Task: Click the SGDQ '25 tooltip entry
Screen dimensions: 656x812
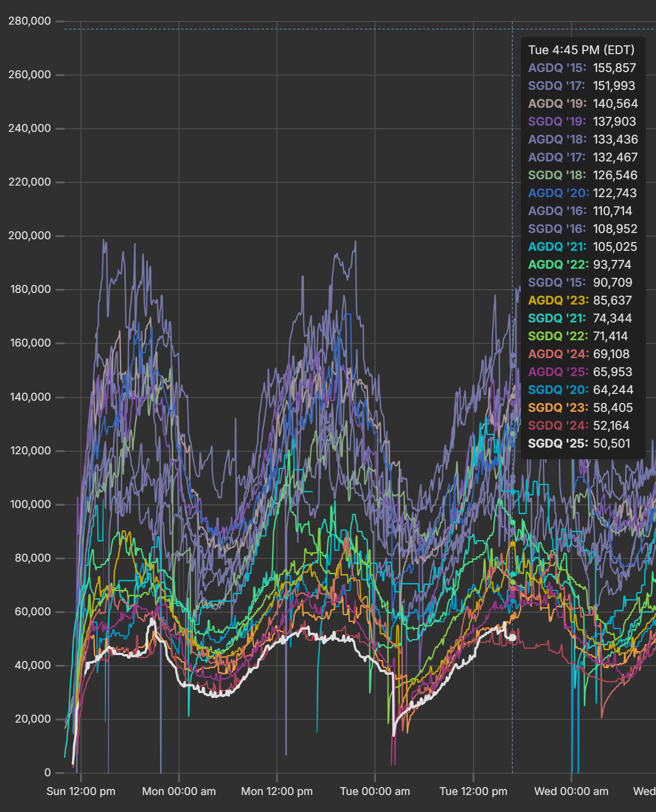Action: coord(579,443)
